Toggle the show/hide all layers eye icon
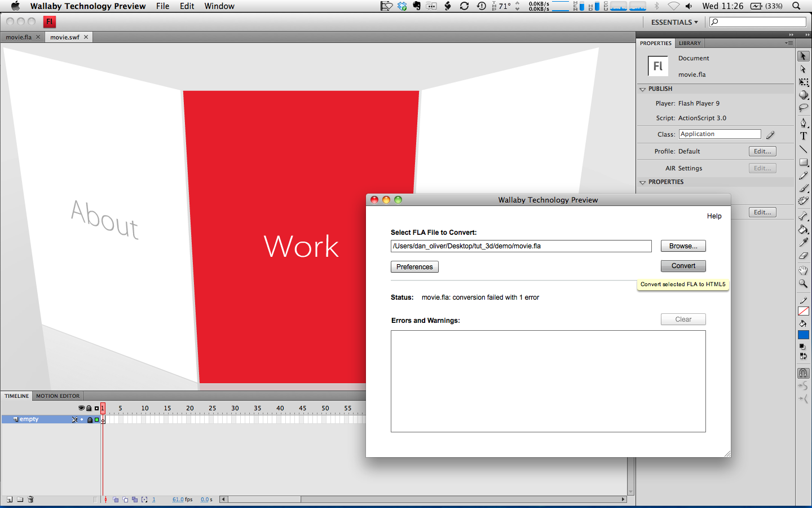Viewport: 812px width, 508px height. 81,408
